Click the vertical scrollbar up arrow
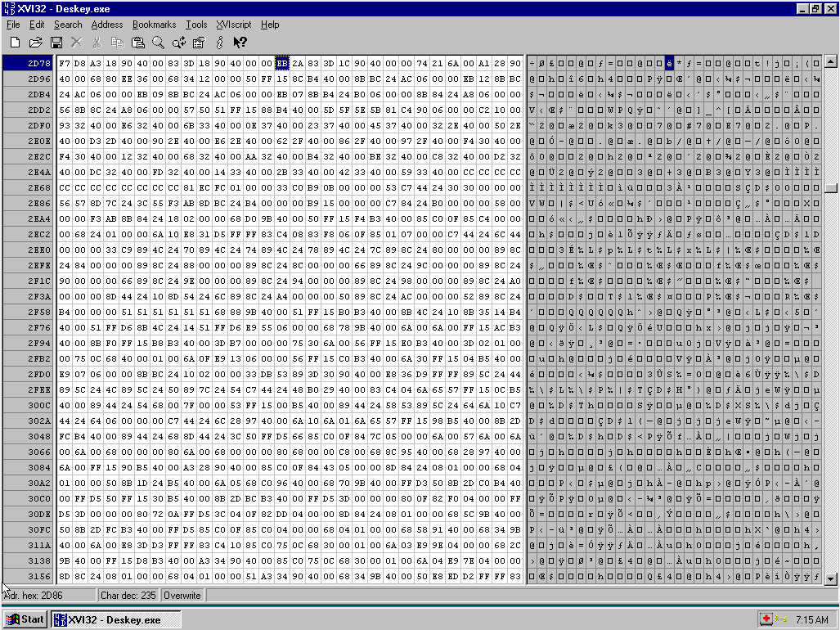840x630 pixels. click(830, 61)
